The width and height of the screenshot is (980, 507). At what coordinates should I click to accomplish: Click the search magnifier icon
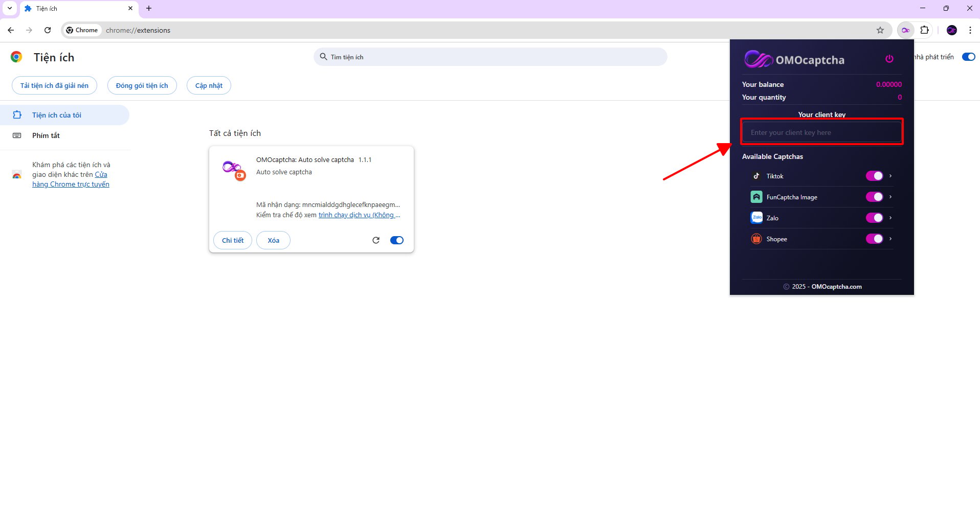323,57
